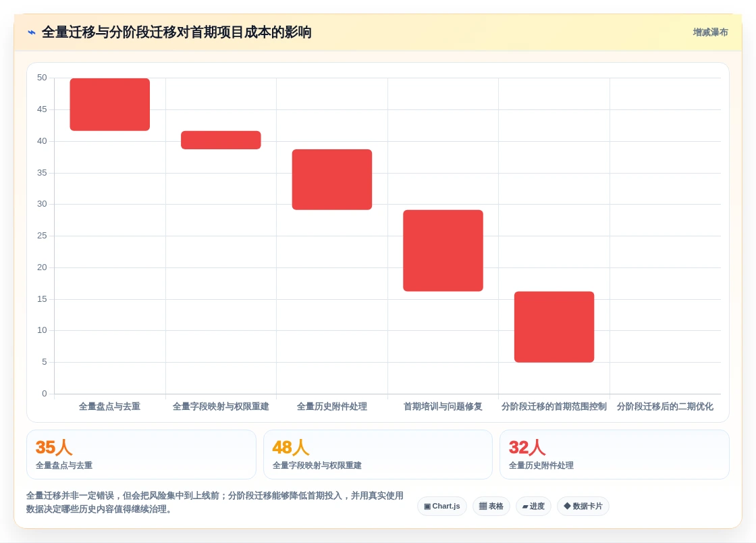This screenshot has width=756, height=543.
Task: Click the red bar for 分阶段迁移的首期范围控制
Action: click(554, 327)
